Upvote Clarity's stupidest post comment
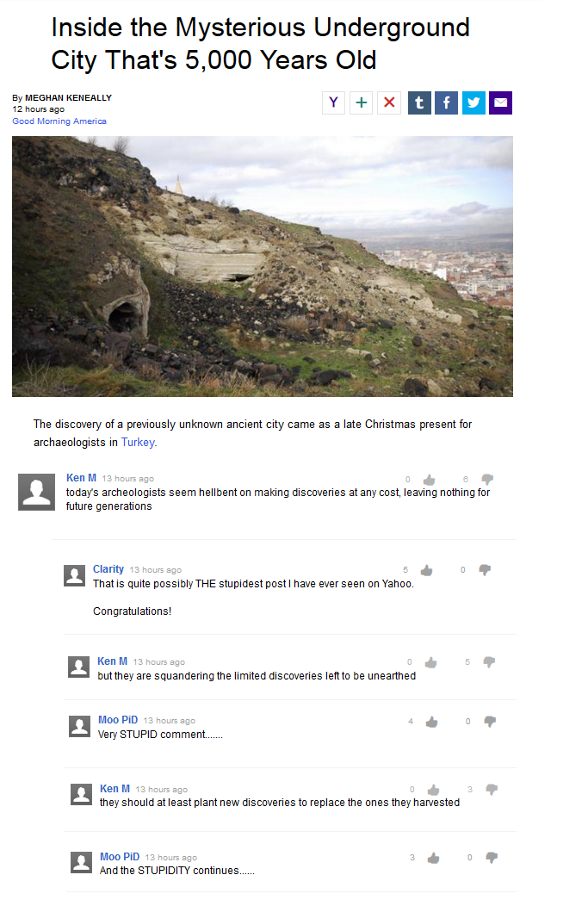588x906 pixels. point(425,570)
